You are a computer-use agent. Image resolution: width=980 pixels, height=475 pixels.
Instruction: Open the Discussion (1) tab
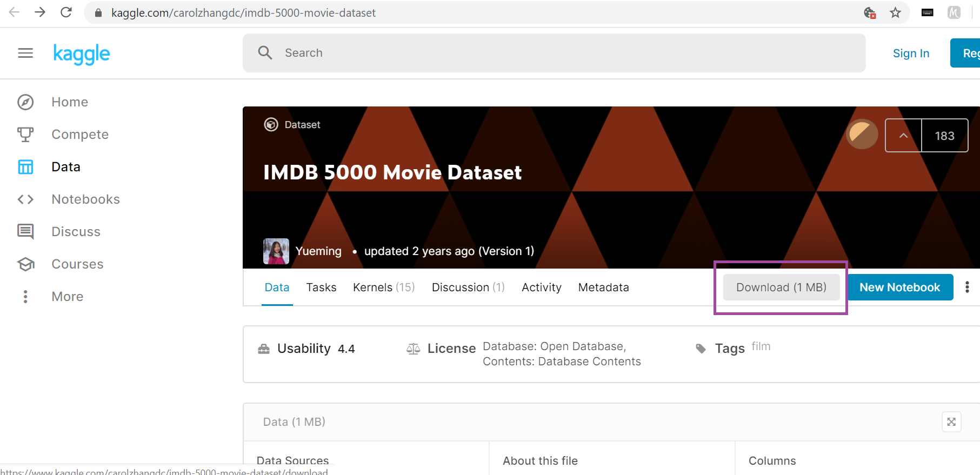(x=468, y=287)
